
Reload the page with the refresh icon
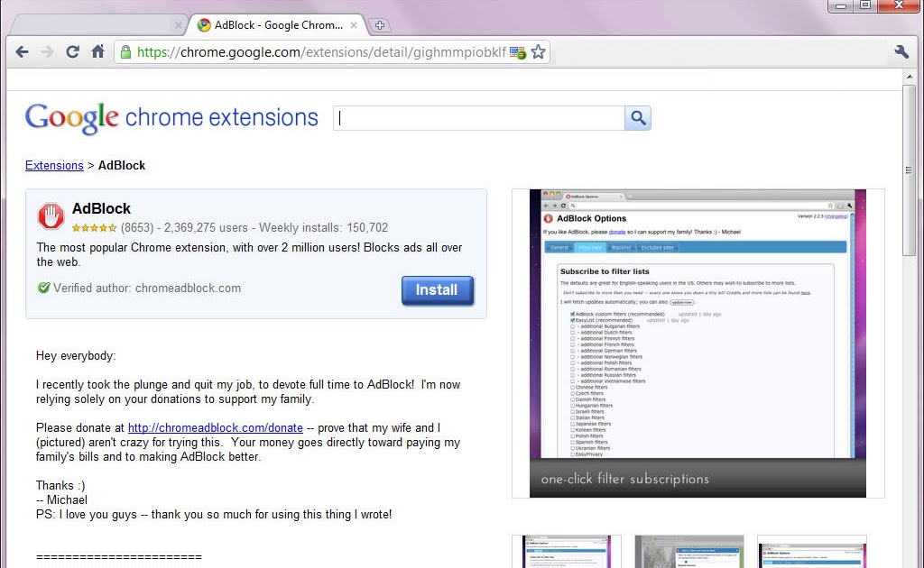point(72,51)
